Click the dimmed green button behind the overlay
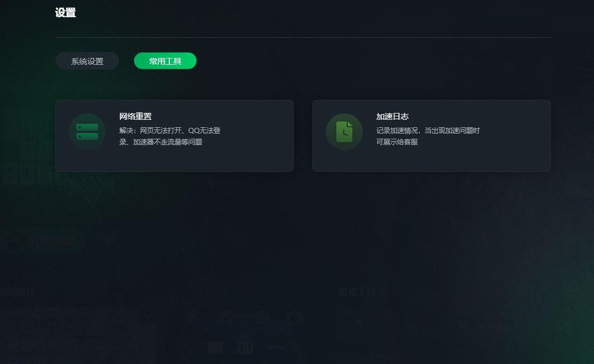The image size is (594, 364). pos(51,241)
